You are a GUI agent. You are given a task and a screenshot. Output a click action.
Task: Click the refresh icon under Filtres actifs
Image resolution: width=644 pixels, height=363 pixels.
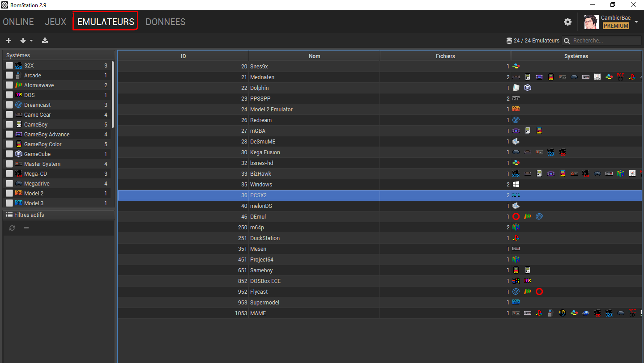(x=12, y=228)
